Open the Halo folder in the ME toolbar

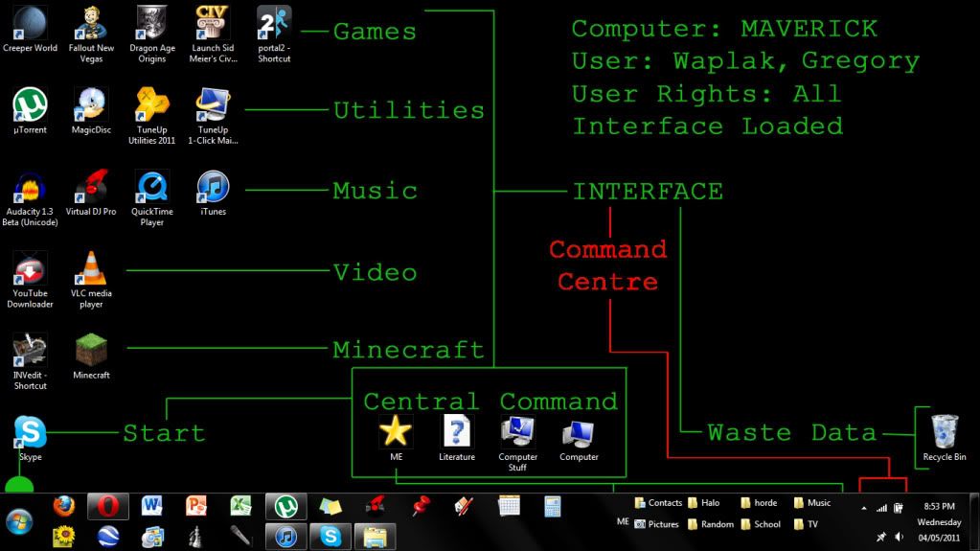[x=704, y=503]
